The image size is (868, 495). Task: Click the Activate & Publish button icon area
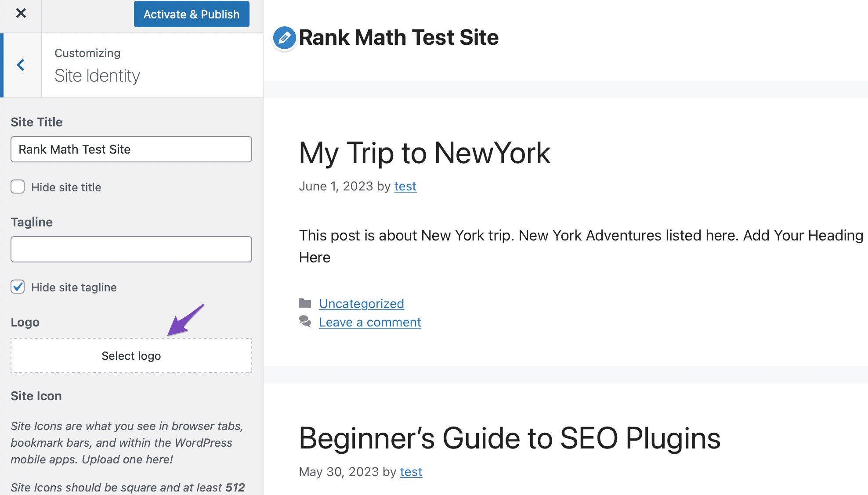pyautogui.click(x=192, y=14)
